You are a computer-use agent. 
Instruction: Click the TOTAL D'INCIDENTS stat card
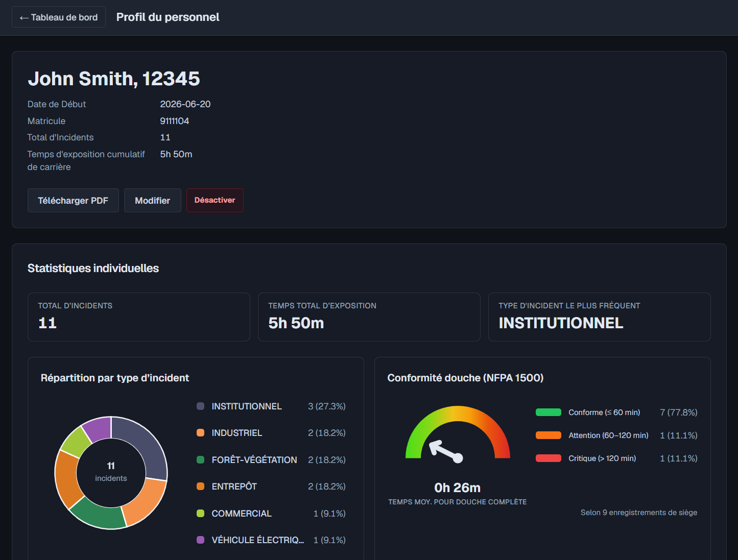pyautogui.click(x=139, y=317)
